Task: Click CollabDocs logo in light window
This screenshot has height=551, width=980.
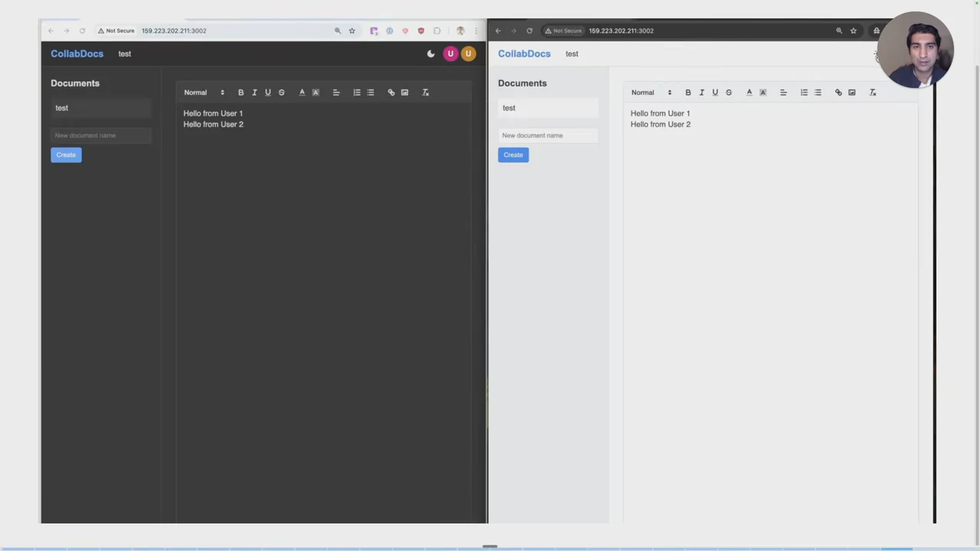Action: [x=524, y=54]
